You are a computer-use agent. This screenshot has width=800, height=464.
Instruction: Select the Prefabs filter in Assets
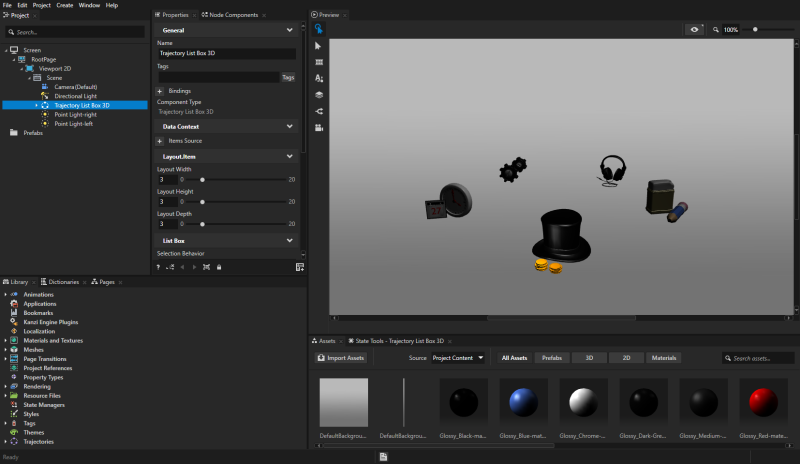[x=551, y=357]
